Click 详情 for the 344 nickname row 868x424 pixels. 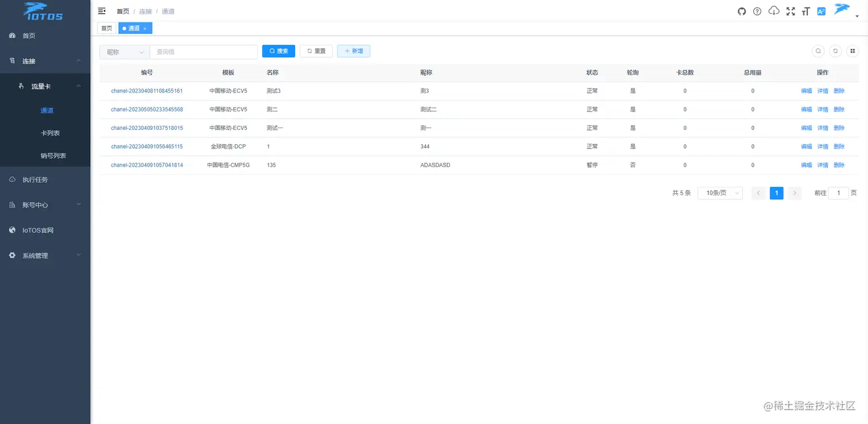pyautogui.click(x=823, y=147)
